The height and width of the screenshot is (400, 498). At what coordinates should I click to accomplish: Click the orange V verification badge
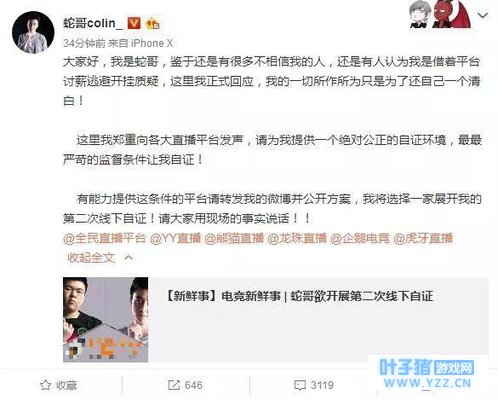tap(134, 23)
